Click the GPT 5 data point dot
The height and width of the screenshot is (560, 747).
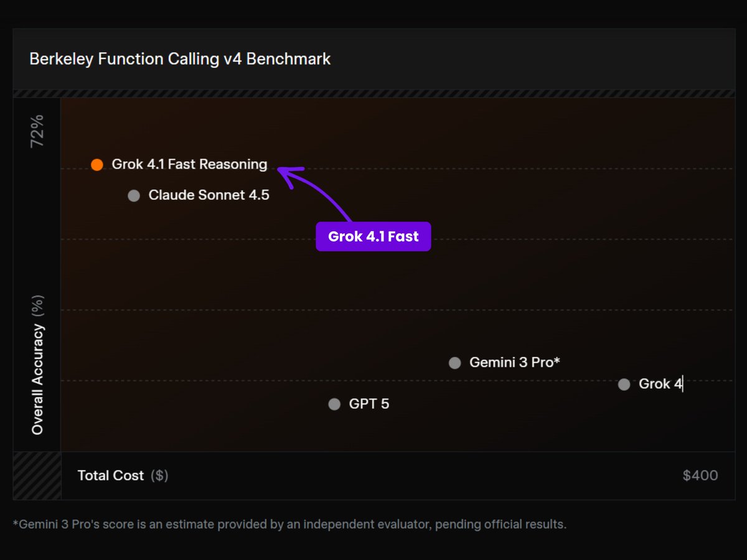pos(334,404)
